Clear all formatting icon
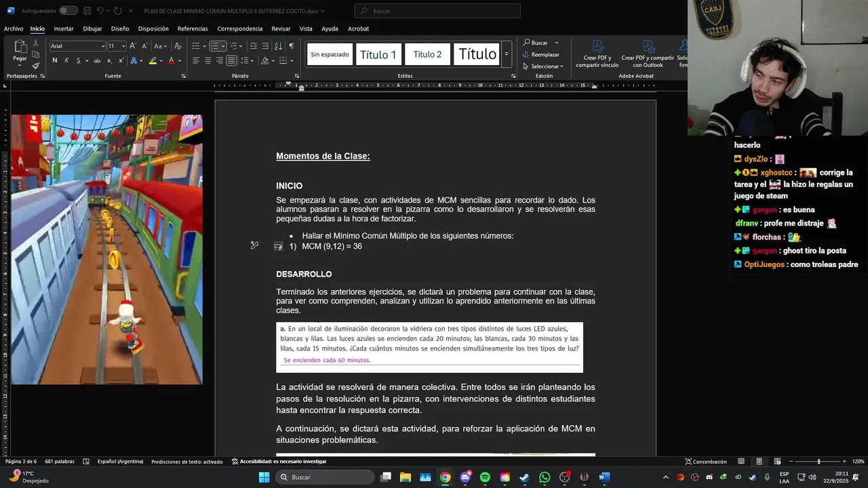Viewport: 868px width, 488px height. click(178, 46)
